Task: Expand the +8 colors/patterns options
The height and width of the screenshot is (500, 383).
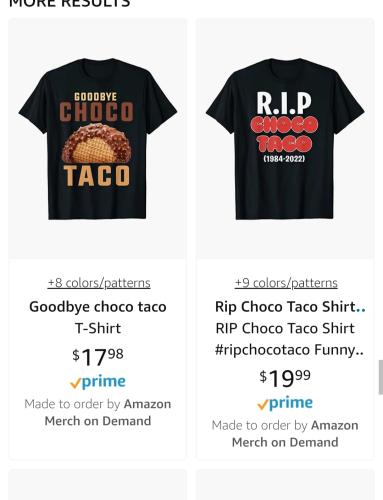Action: tap(99, 283)
